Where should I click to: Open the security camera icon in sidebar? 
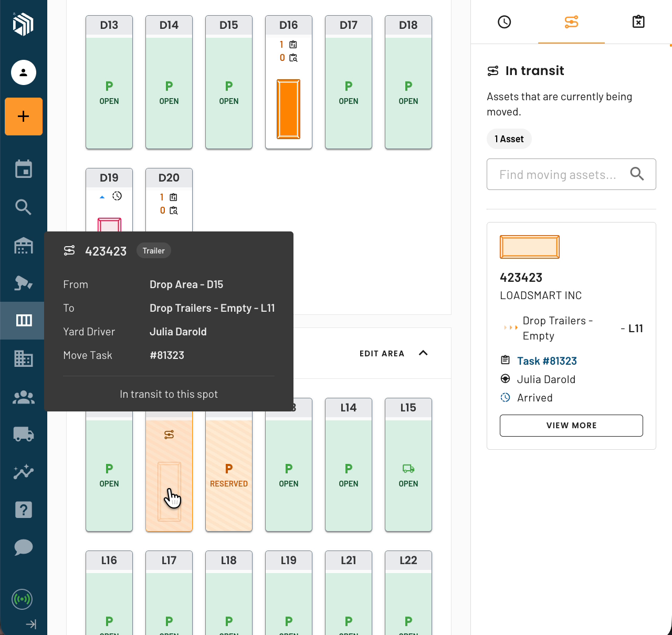click(24, 283)
